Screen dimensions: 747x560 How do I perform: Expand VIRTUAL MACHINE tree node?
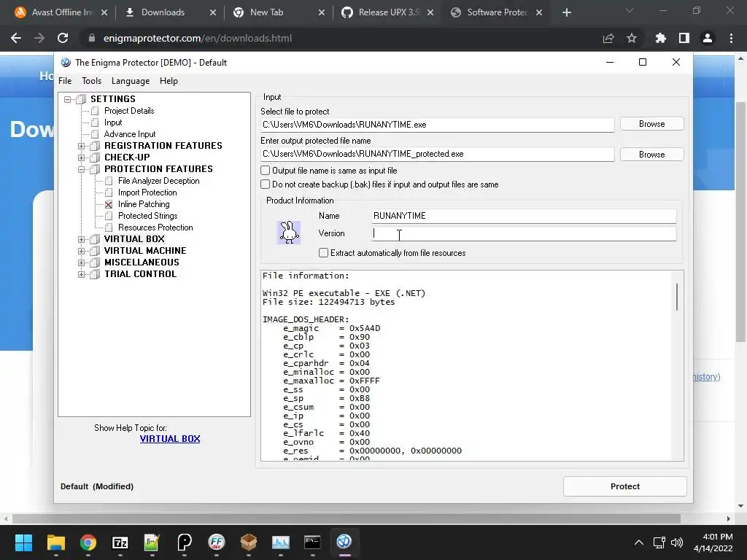pos(82,251)
